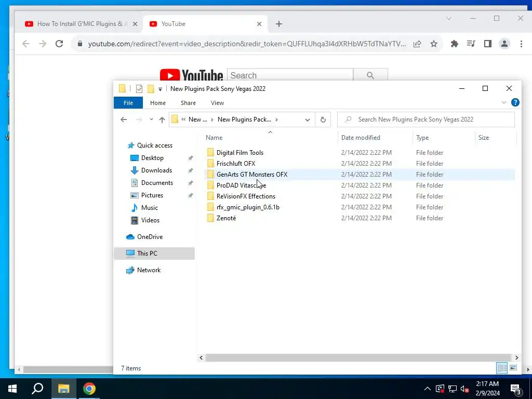The image size is (532, 399).
Task: Open the Digital Film Tools folder
Action: tap(240, 153)
